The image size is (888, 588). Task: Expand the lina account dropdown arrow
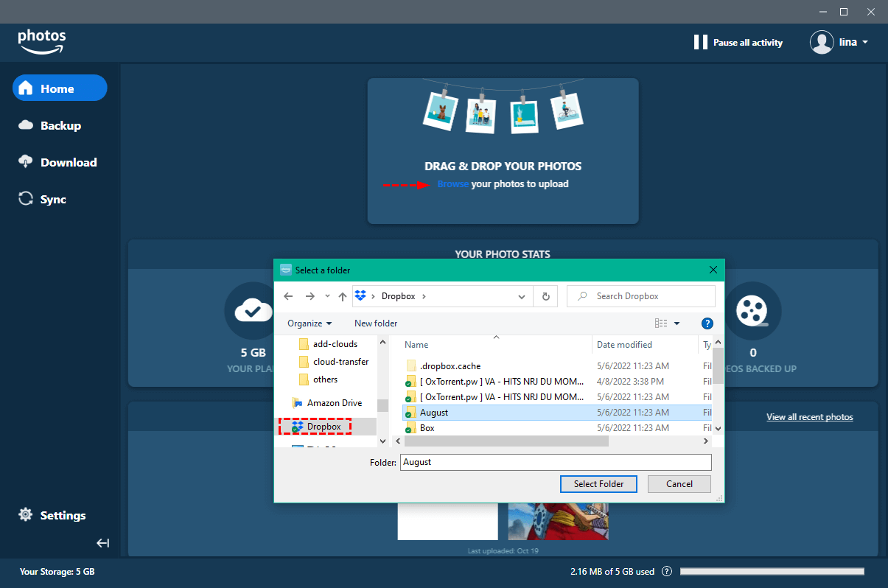coord(865,42)
